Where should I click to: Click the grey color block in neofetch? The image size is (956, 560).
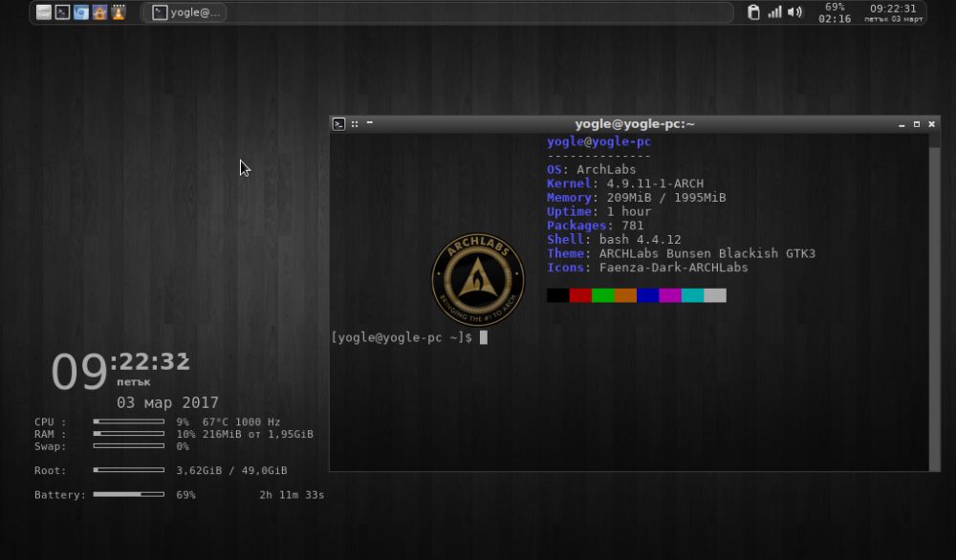(715, 295)
